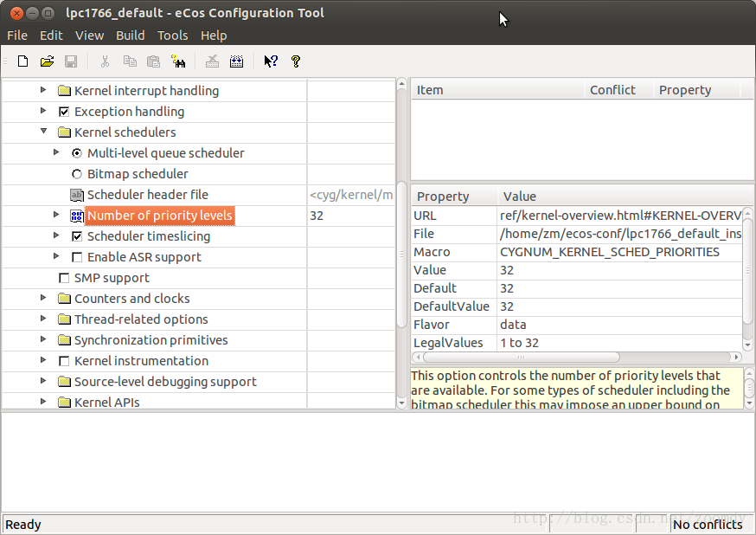Screen dimensions: 756x535
Task: Click the Cut scissors toolbar icon
Action: 105,61
